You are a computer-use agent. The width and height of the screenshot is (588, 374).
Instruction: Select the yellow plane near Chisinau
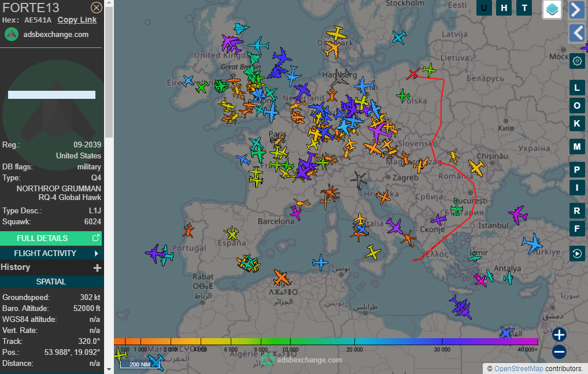(x=476, y=168)
